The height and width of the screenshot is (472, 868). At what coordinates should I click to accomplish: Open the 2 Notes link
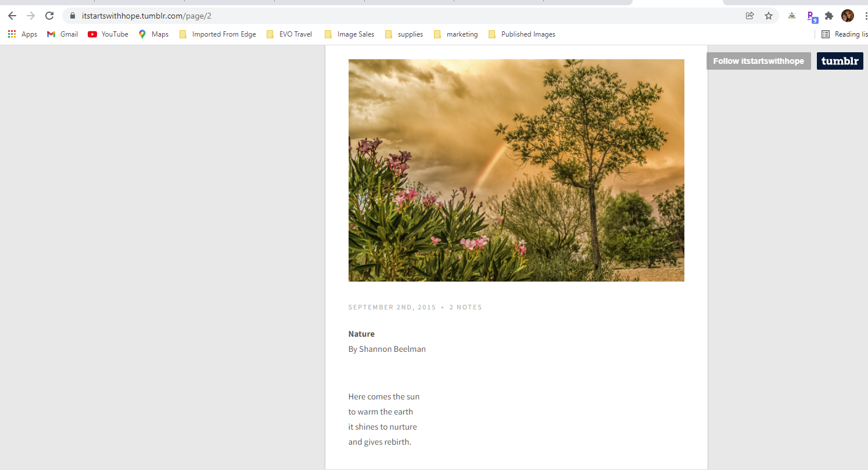point(465,307)
